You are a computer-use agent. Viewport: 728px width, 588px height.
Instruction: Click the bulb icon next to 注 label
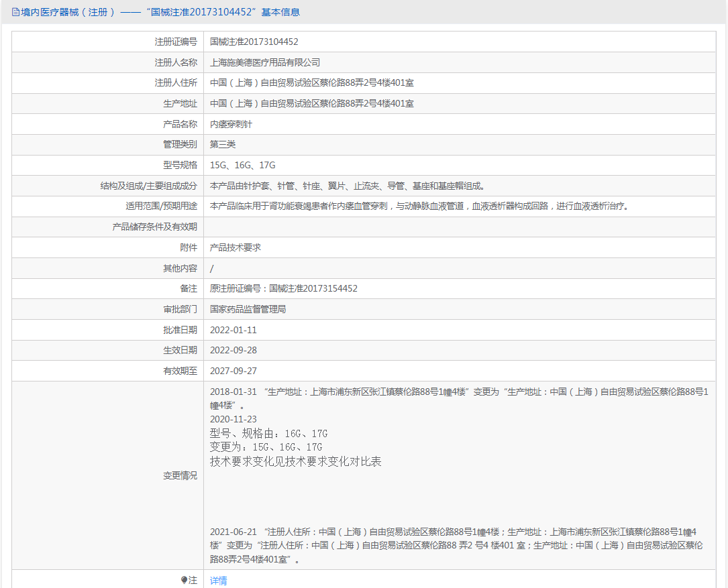coord(184,580)
